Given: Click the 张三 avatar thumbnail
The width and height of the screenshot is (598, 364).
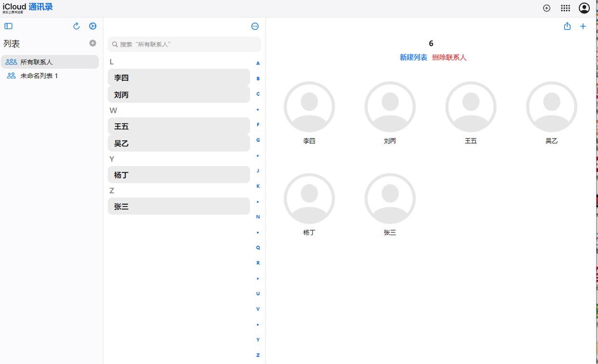Looking at the screenshot, I should 390,199.
